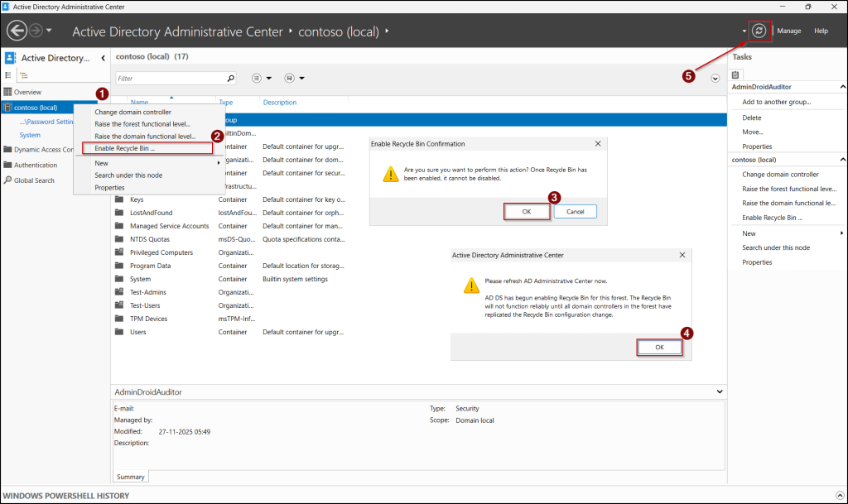Click the back navigation arrow
Screen dimensions: 848x504
click(x=17, y=31)
